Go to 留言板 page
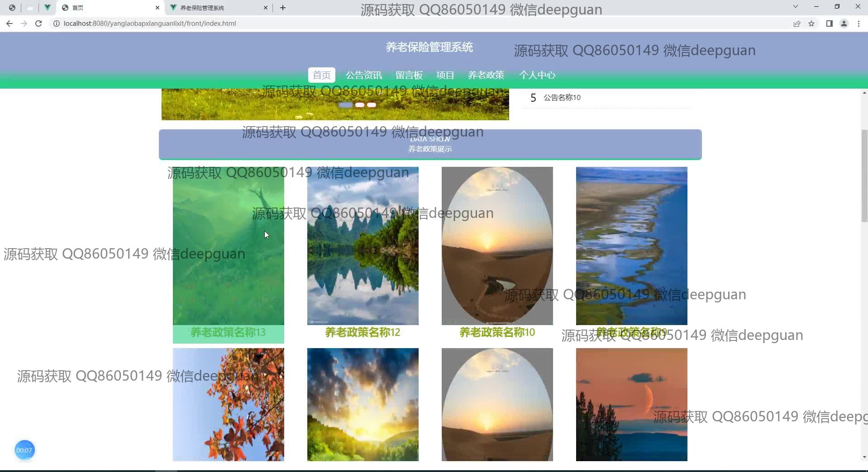This screenshot has width=868, height=472. click(x=409, y=75)
